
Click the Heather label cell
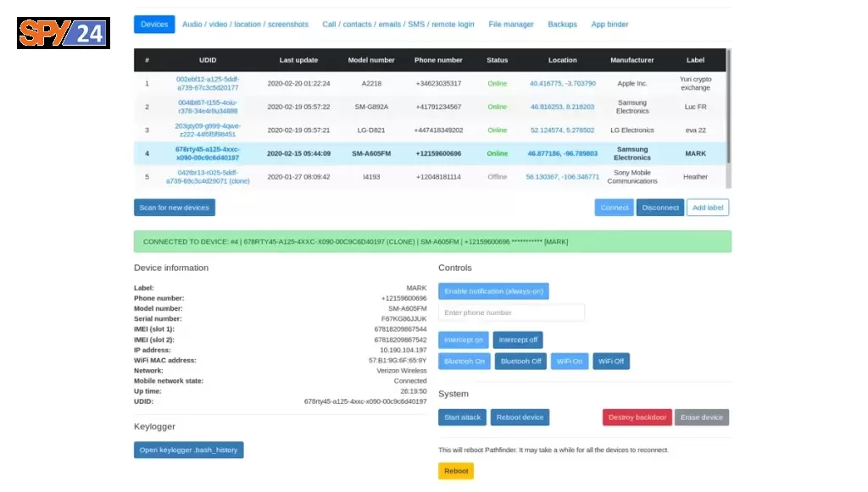click(x=695, y=176)
